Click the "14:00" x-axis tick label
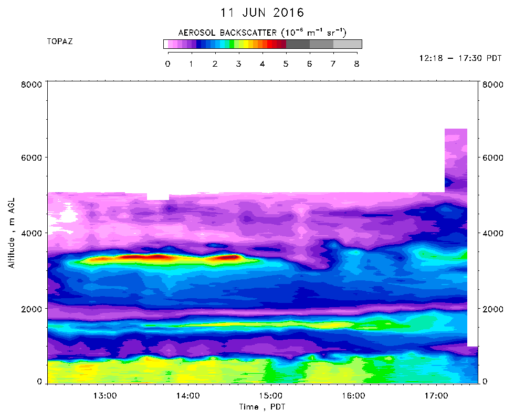525x420 pixels. (x=188, y=396)
